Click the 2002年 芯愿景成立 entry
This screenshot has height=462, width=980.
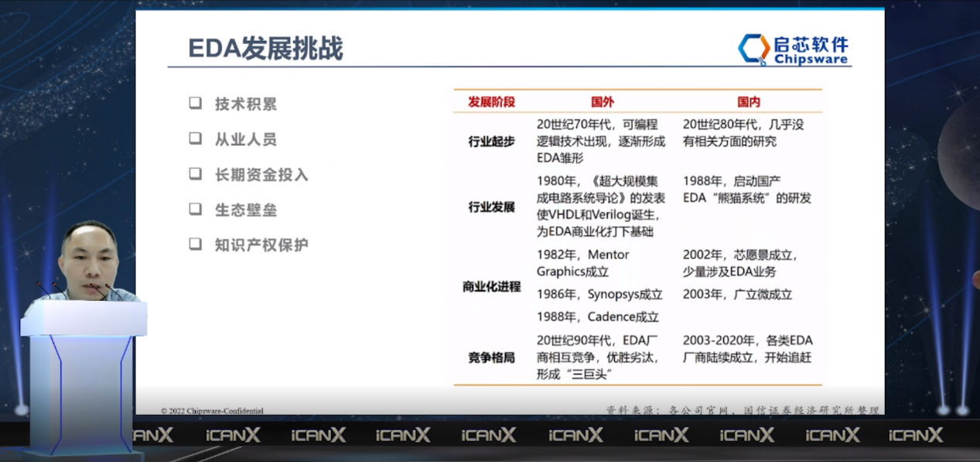click(x=740, y=263)
